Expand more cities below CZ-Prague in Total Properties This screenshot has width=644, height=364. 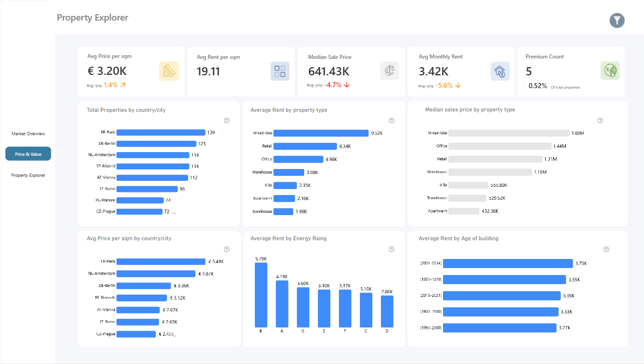(x=174, y=213)
